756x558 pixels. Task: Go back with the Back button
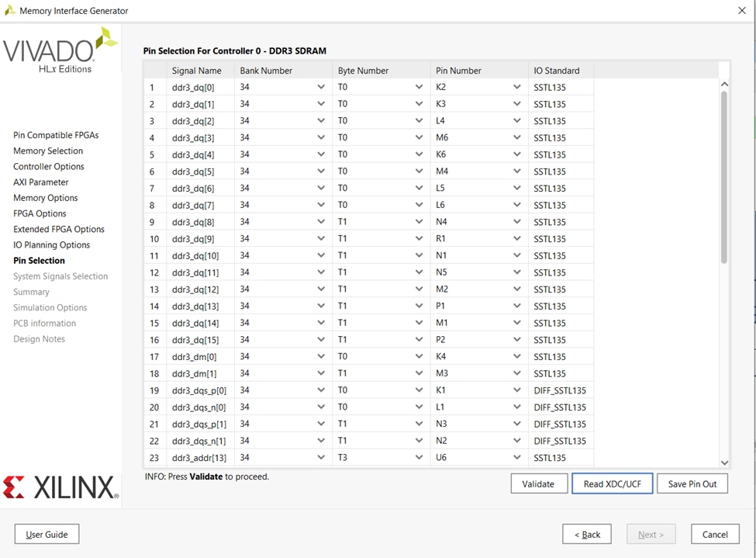[x=586, y=534]
